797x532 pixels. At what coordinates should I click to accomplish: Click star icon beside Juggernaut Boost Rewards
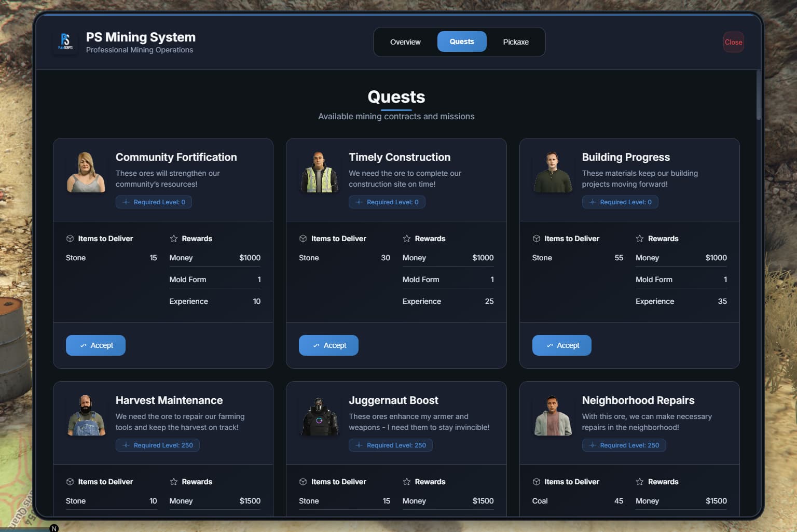point(407,482)
